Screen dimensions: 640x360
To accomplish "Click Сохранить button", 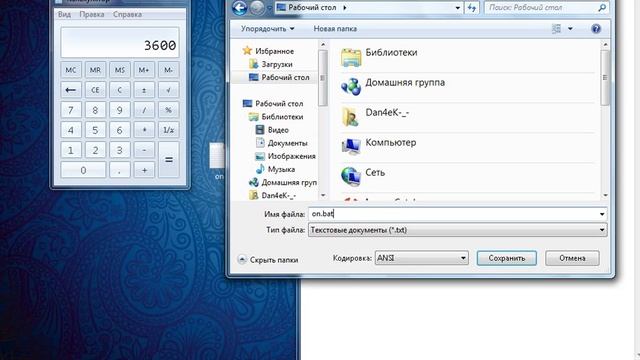I will click(507, 258).
